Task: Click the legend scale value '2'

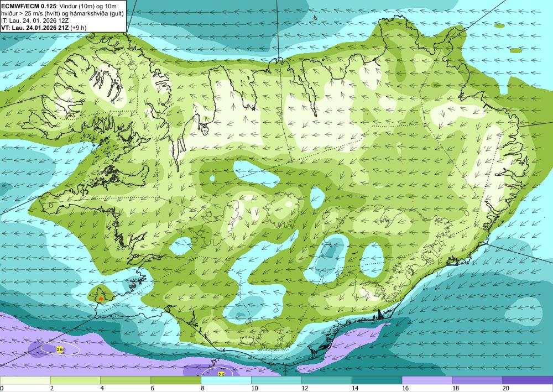Action: pos(52,389)
